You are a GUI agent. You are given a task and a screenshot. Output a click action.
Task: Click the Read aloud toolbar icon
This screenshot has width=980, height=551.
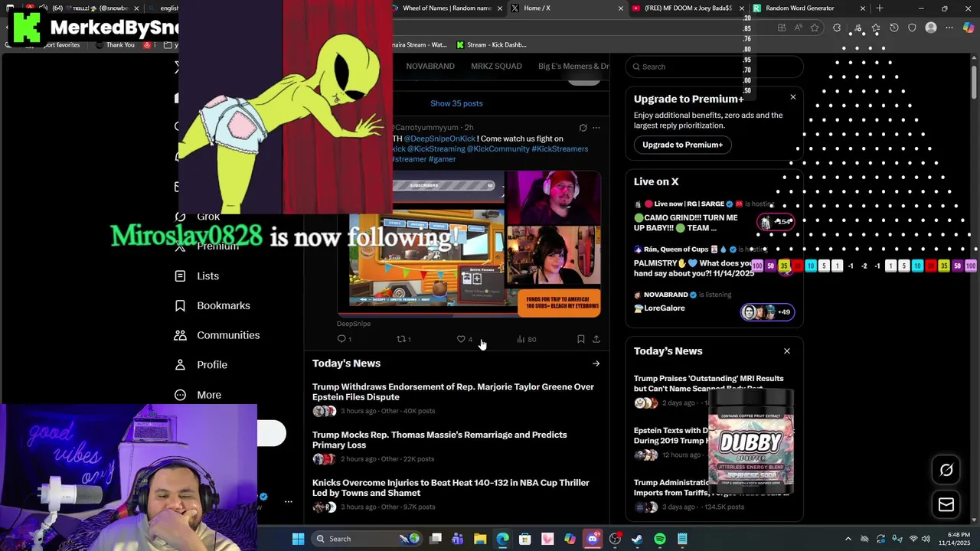799,28
